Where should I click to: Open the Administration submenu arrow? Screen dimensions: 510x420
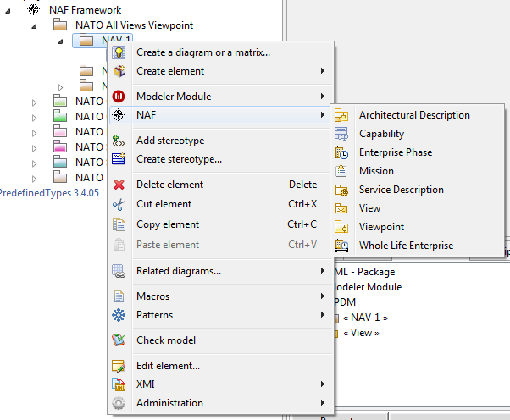(x=322, y=403)
